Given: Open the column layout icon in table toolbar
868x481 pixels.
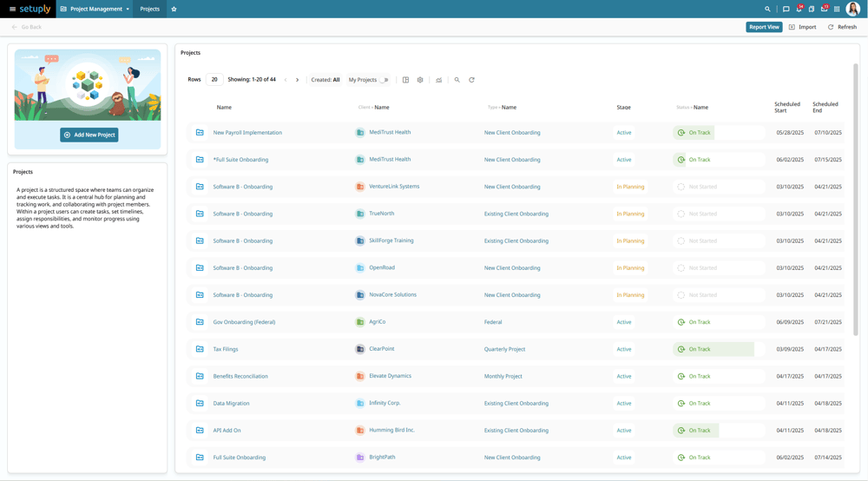Looking at the screenshot, I should click(405, 80).
